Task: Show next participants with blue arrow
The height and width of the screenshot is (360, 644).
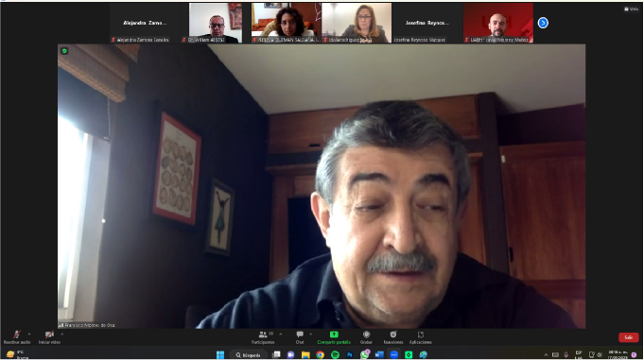Action: [x=543, y=23]
